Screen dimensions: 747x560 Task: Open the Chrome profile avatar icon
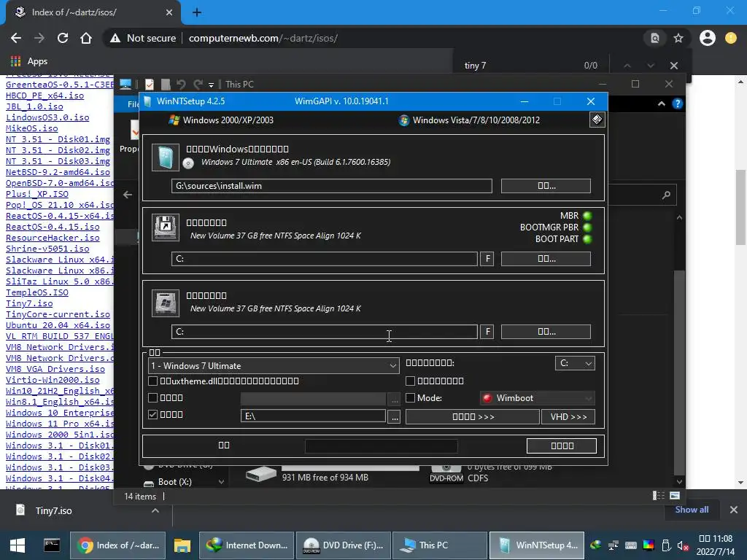(x=708, y=38)
